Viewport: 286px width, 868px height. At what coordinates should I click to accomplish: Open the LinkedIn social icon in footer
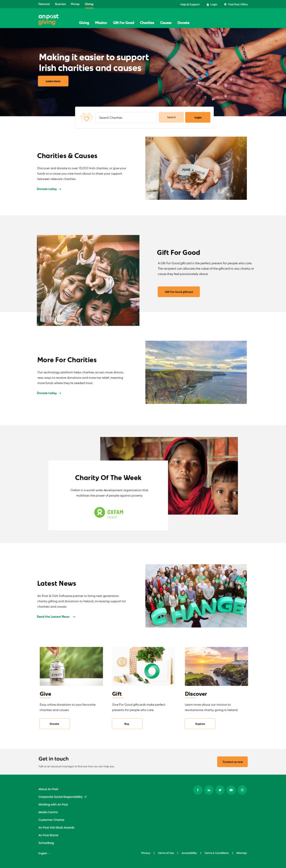[209, 790]
